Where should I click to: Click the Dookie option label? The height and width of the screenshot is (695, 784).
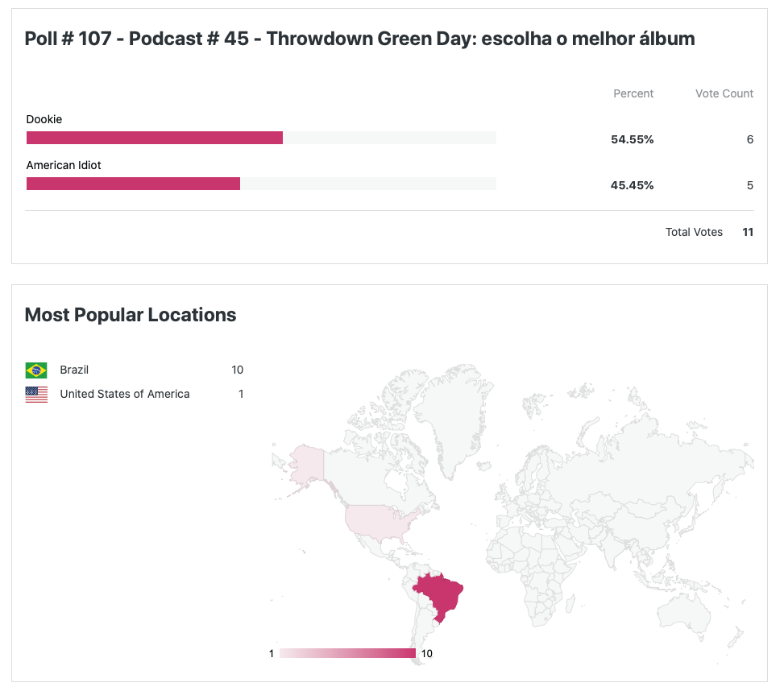point(44,119)
